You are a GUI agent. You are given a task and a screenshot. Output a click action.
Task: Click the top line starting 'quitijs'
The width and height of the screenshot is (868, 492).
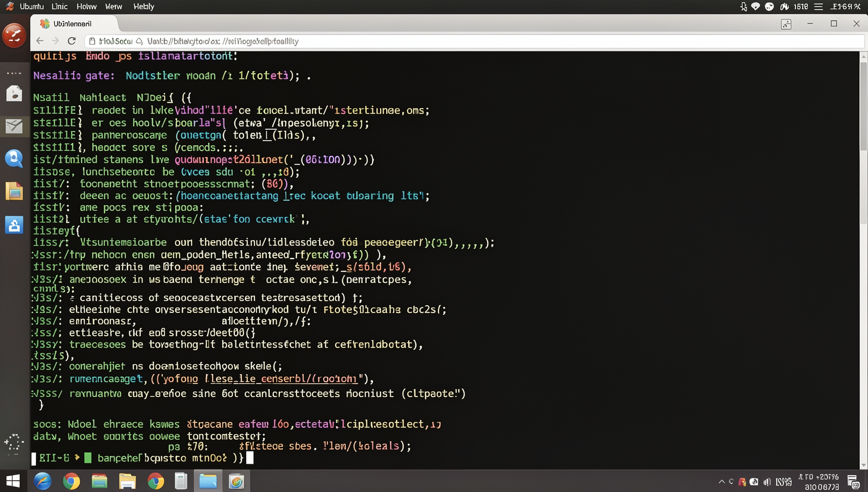(136, 56)
